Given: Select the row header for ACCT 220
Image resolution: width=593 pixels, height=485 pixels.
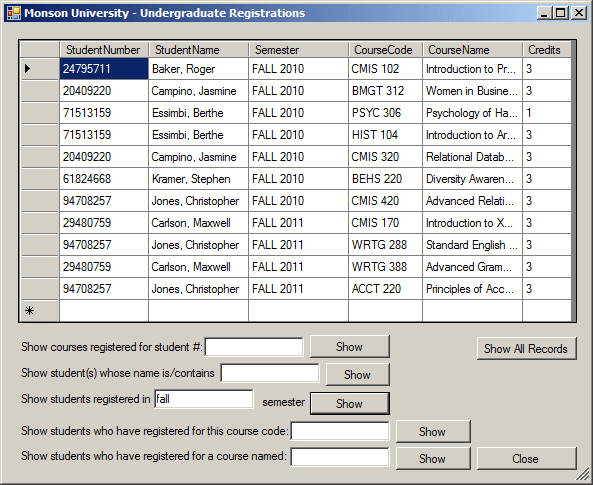Looking at the screenshot, I should (x=40, y=289).
